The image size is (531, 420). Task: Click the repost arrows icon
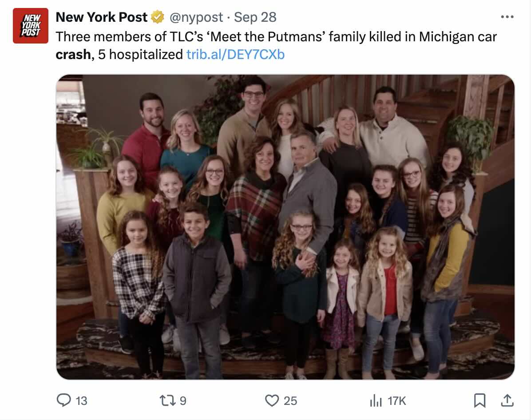pyautogui.click(x=167, y=400)
